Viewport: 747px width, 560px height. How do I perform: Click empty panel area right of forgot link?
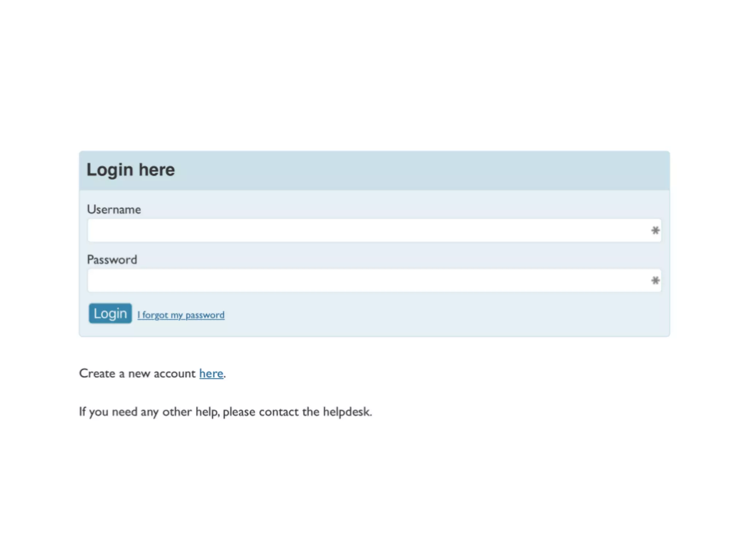tap(438, 314)
